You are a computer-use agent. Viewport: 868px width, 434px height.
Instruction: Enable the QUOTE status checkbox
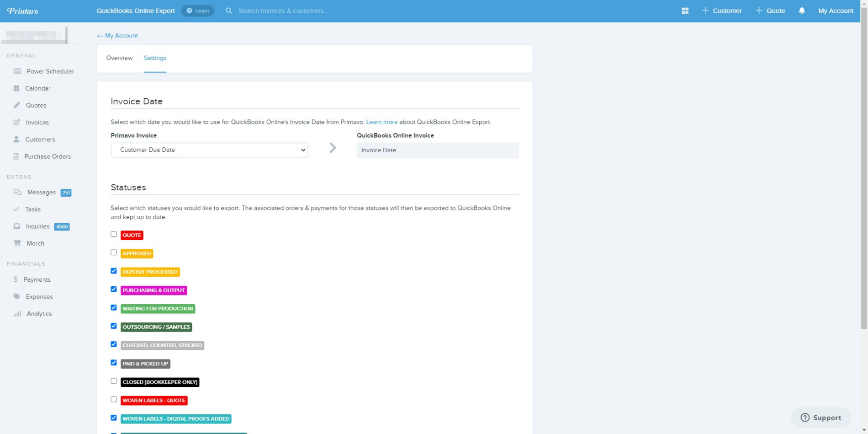click(114, 234)
